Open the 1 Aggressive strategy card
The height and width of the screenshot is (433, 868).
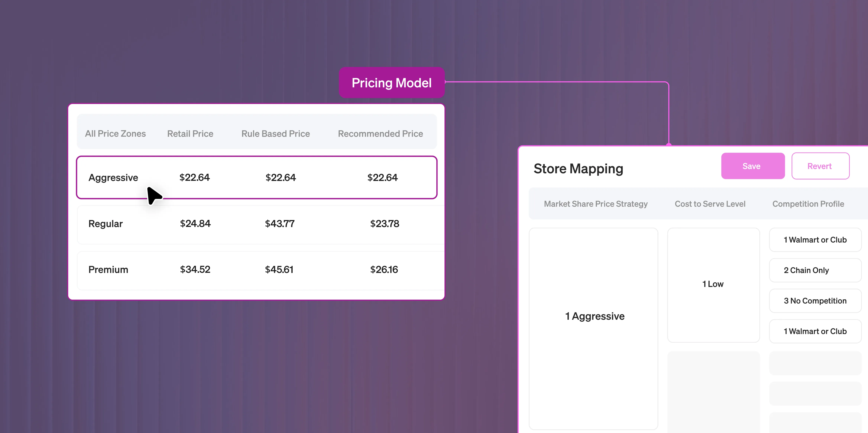tap(594, 316)
